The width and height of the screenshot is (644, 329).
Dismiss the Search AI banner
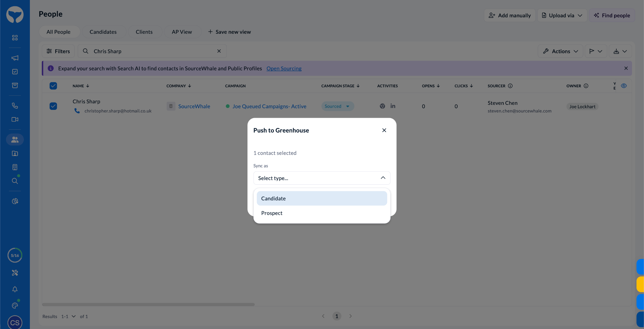tap(626, 68)
